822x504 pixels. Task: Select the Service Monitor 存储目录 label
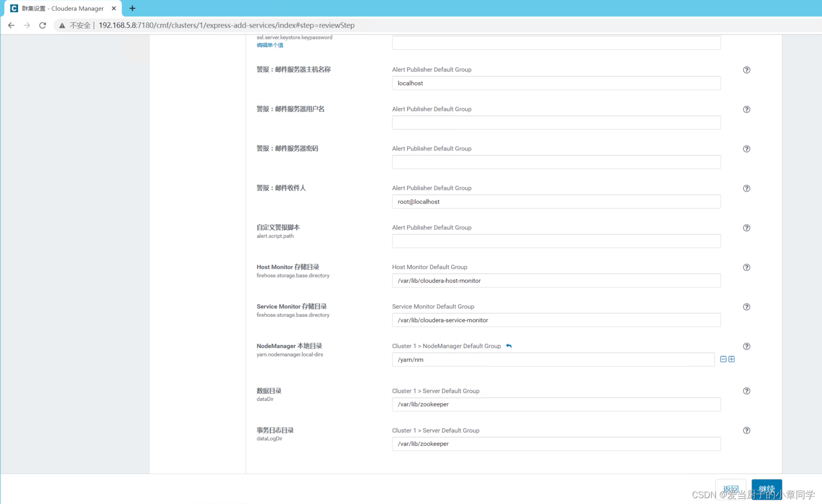pos(292,307)
